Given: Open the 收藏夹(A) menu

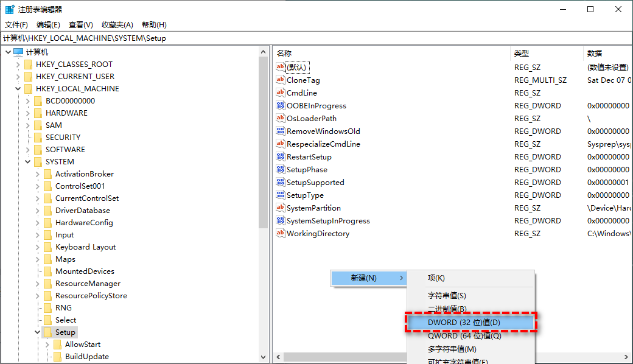Looking at the screenshot, I should 117,24.
